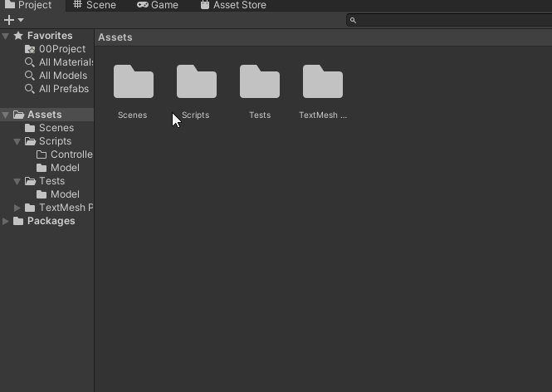
Task: Select the Tests folder tree row
Action: [46, 181]
